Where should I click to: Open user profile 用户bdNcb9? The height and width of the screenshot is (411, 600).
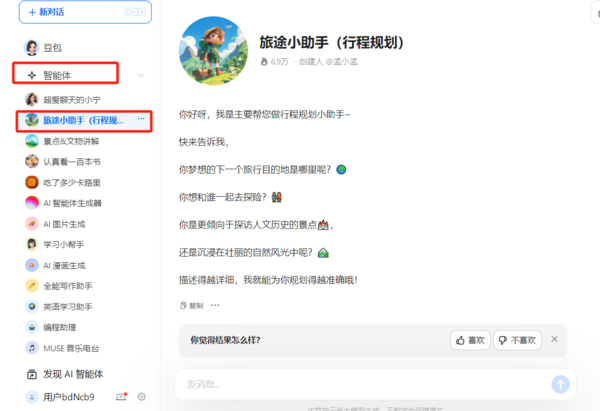(x=68, y=397)
